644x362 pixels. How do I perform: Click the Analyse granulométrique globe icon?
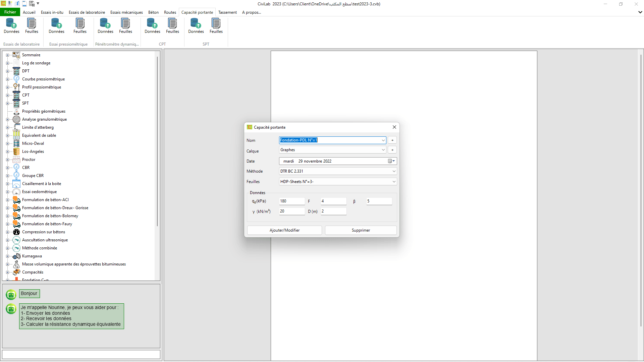pyautogui.click(x=16, y=119)
